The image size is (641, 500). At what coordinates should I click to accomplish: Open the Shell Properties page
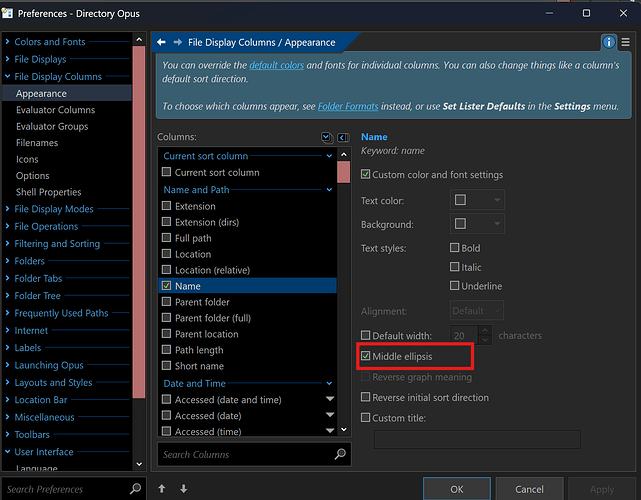[x=48, y=192]
